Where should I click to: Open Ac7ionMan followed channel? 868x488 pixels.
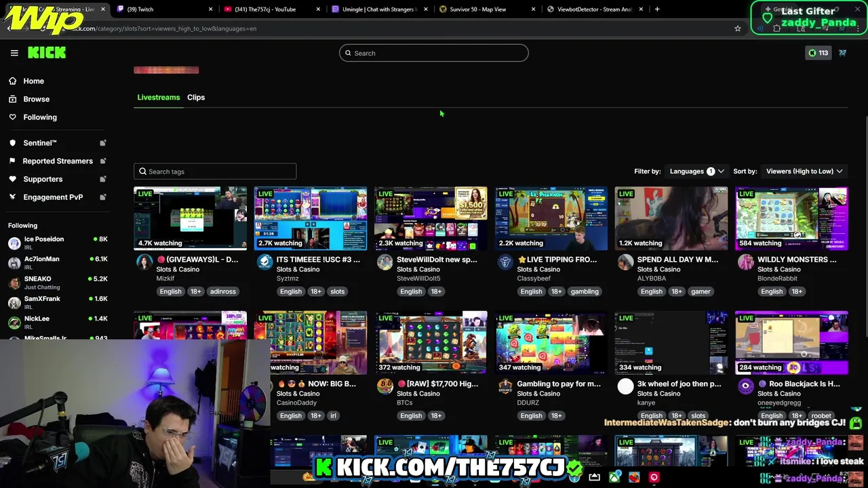(58, 262)
